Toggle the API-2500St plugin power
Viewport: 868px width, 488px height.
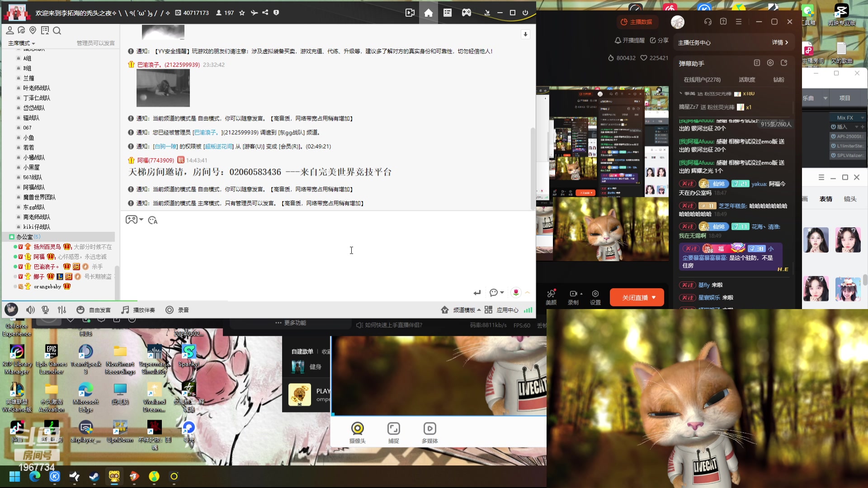tap(833, 136)
